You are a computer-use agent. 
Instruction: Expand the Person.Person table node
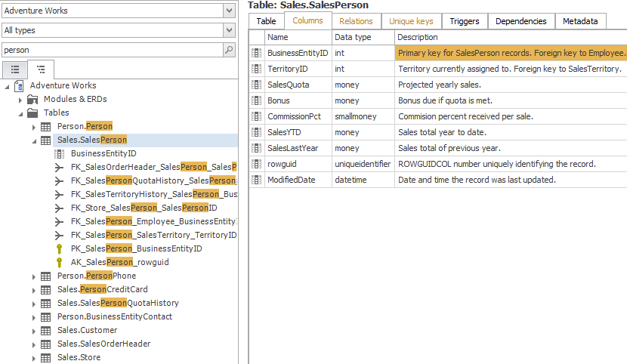point(34,127)
